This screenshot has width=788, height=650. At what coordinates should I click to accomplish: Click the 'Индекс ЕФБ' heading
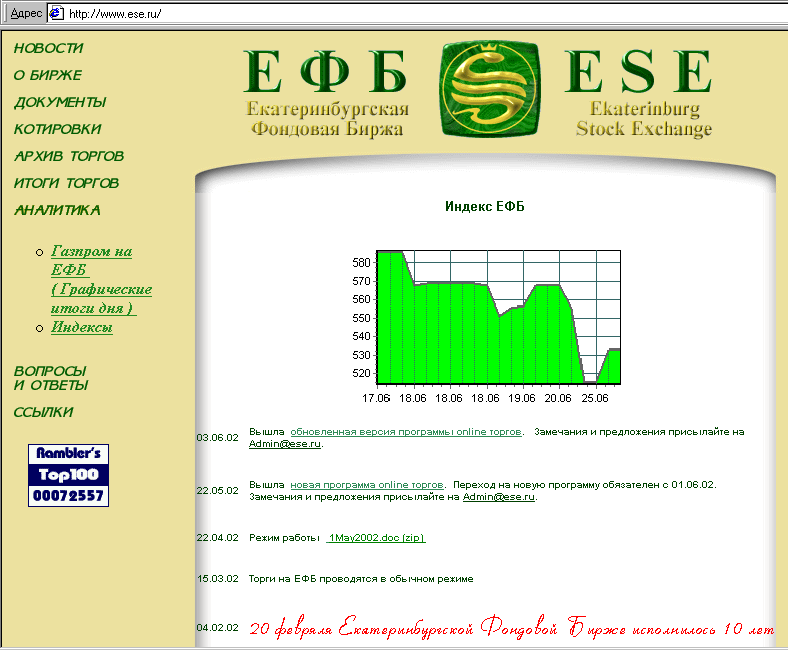pos(484,207)
